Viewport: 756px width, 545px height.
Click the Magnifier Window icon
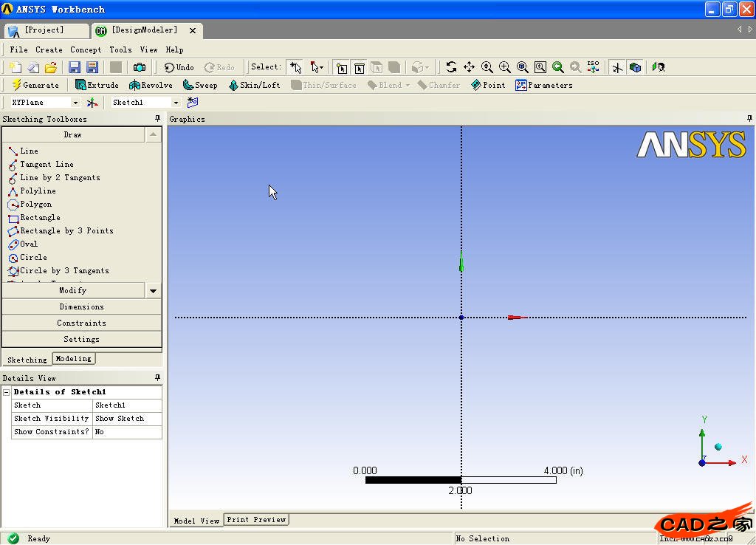540,67
